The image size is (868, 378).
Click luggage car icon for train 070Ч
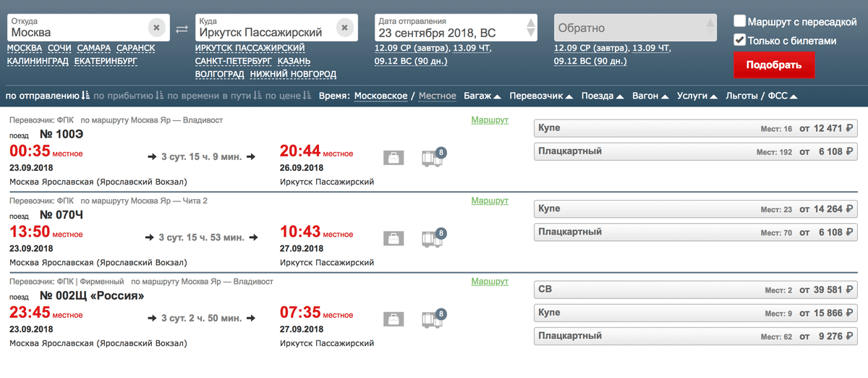pyautogui.click(x=433, y=238)
